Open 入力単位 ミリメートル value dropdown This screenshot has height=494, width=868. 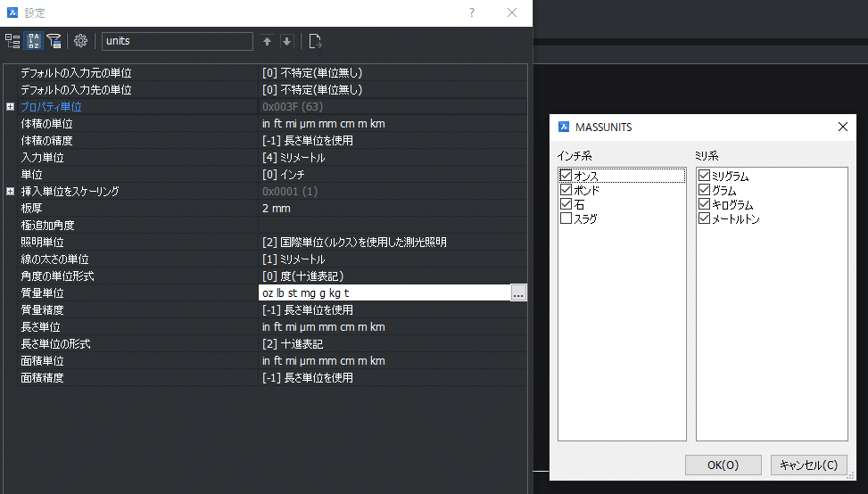pos(393,158)
